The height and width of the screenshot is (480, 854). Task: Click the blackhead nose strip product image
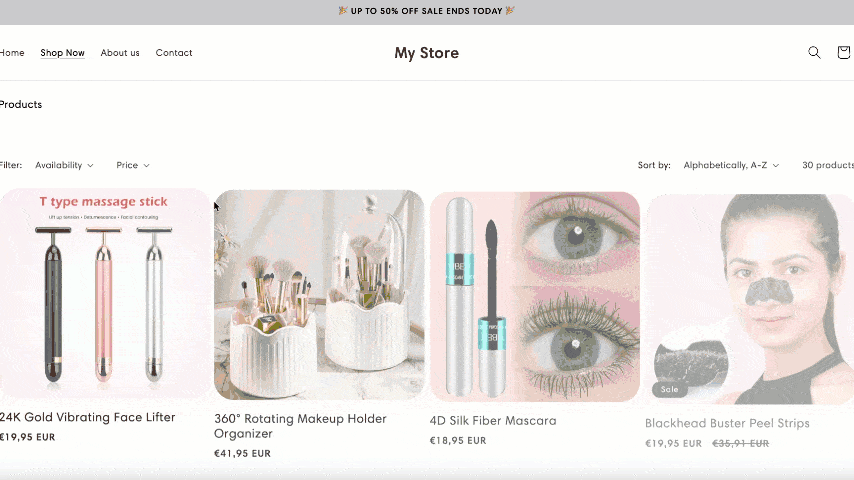point(749,299)
